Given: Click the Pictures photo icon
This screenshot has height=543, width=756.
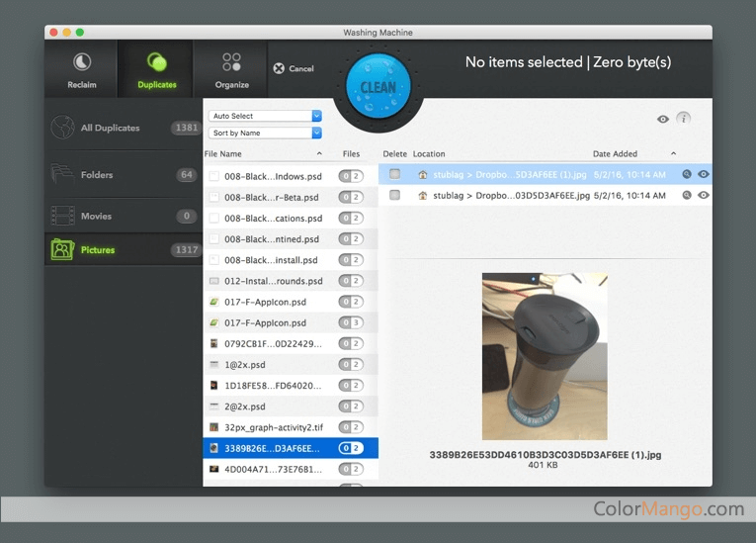Looking at the screenshot, I should coord(62,249).
